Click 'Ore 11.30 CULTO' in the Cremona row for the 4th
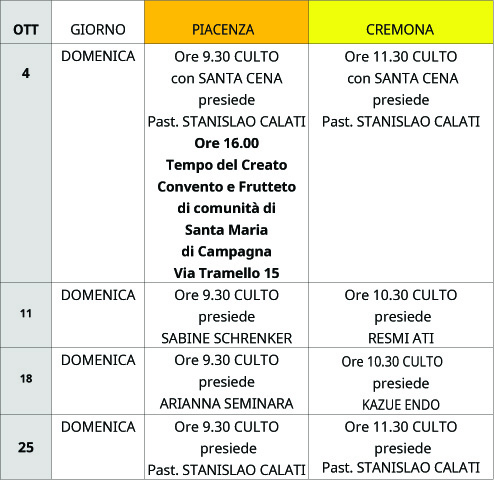The image size is (494, 480). (401, 57)
